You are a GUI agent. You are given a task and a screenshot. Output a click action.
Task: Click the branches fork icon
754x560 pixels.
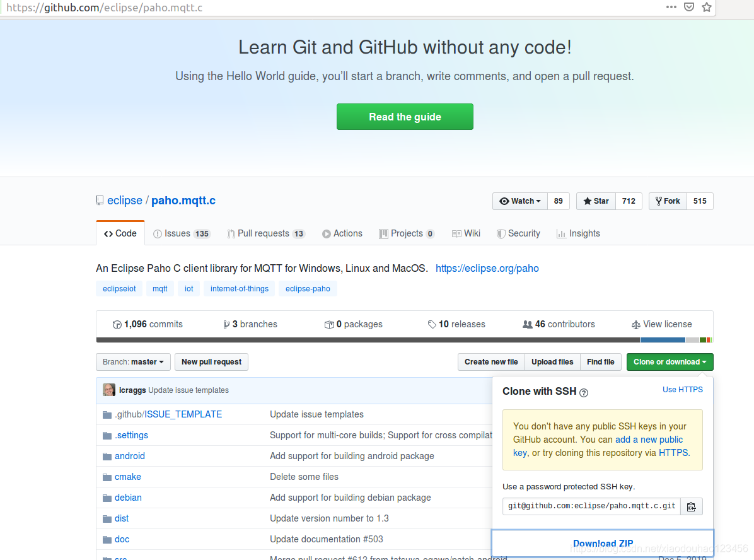[226, 325]
